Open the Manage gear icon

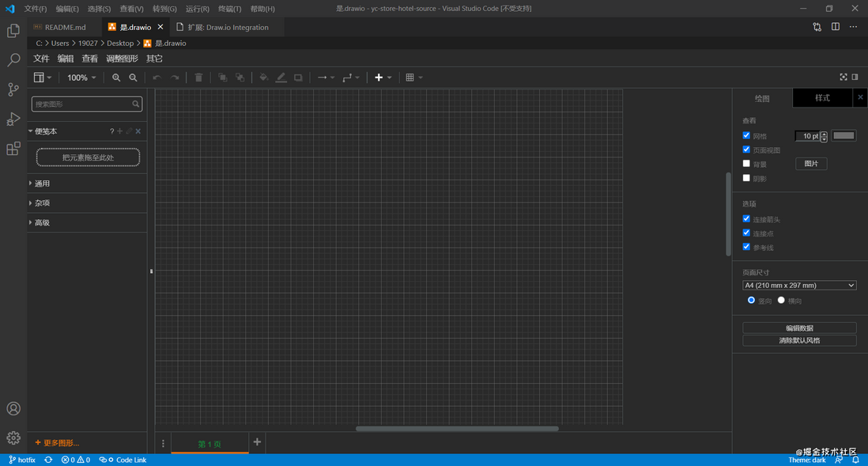click(x=13, y=438)
